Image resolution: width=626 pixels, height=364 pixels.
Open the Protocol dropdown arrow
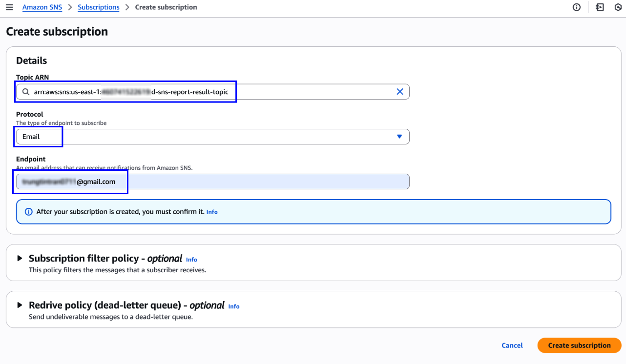click(x=399, y=137)
